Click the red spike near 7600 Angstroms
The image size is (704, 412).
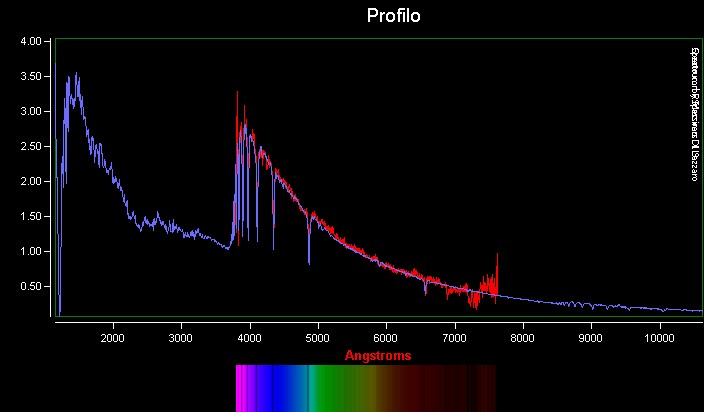(x=496, y=256)
